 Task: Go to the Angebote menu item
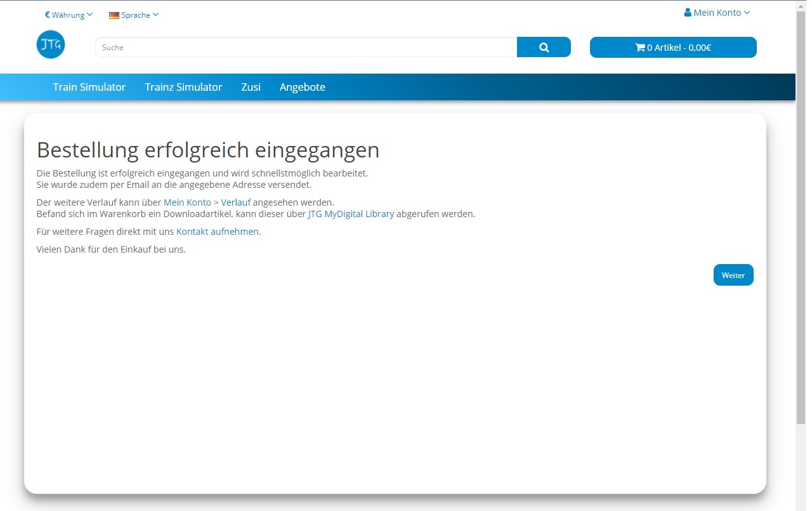pos(303,87)
